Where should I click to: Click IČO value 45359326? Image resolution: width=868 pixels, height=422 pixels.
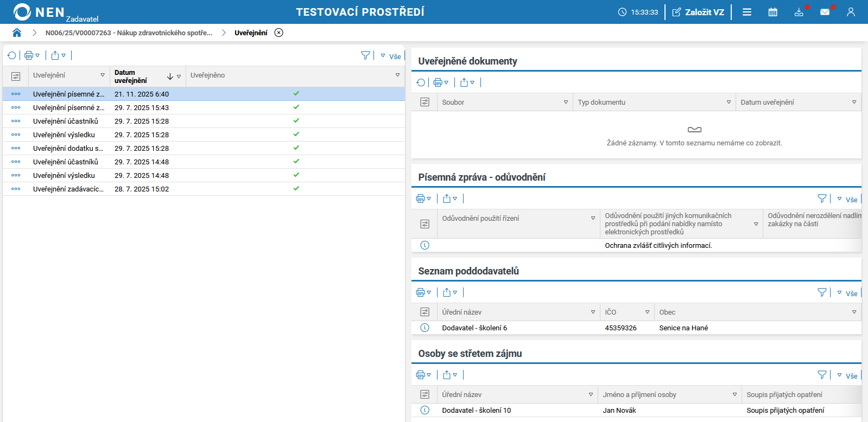click(x=620, y=328)
